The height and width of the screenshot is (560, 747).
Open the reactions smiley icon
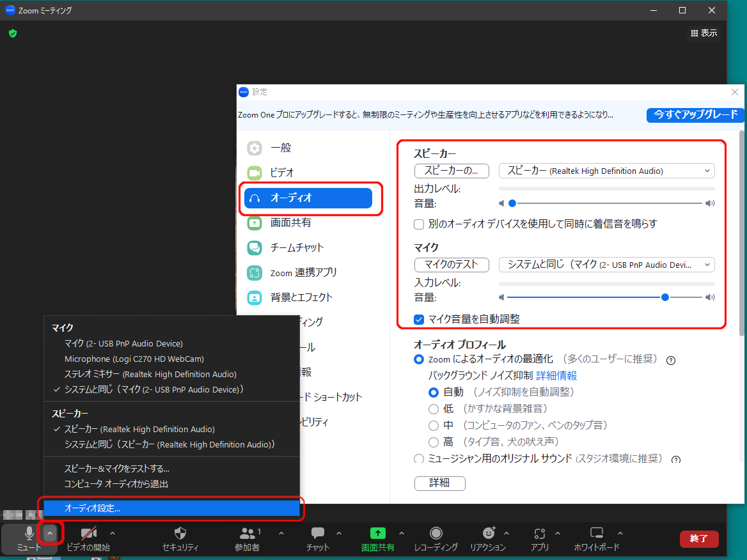489,533
